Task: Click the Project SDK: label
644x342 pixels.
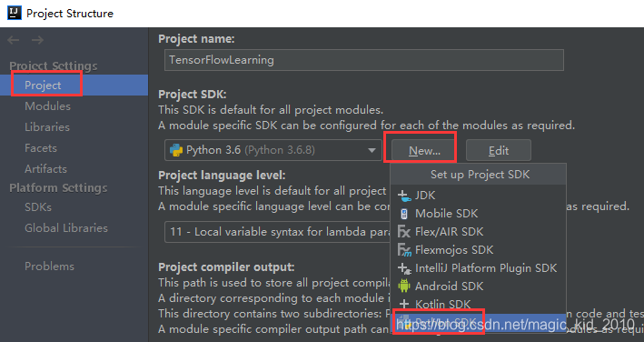Action: pyautogui.click(x=193, y=94)
